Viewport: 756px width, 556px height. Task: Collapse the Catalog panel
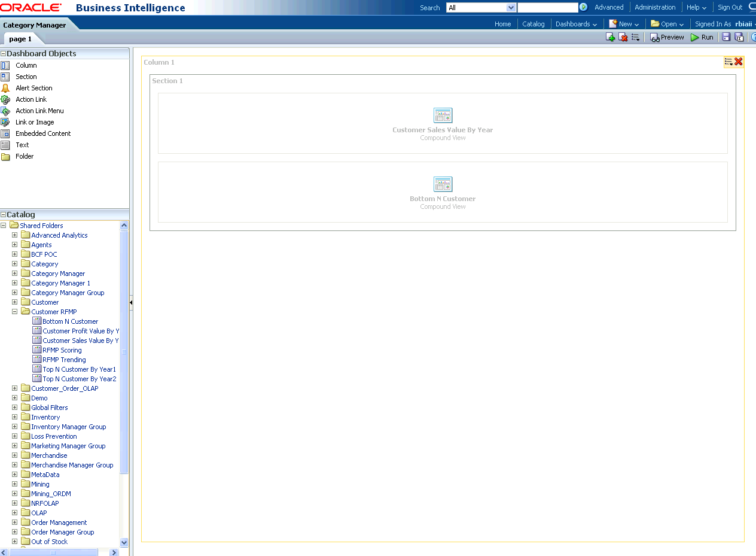pyautogui.click(x=4, y=215)
